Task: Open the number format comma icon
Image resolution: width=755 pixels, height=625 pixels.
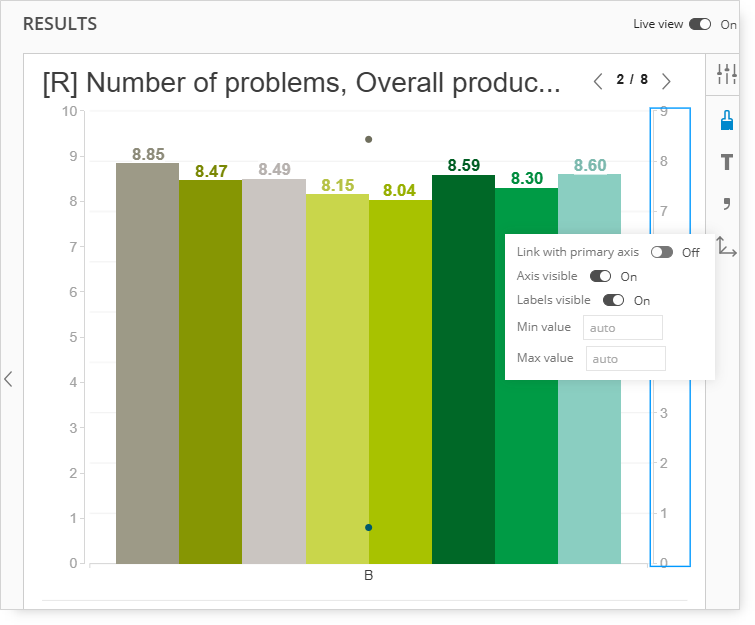Action: pyautogui.click(x=727, y=204)
